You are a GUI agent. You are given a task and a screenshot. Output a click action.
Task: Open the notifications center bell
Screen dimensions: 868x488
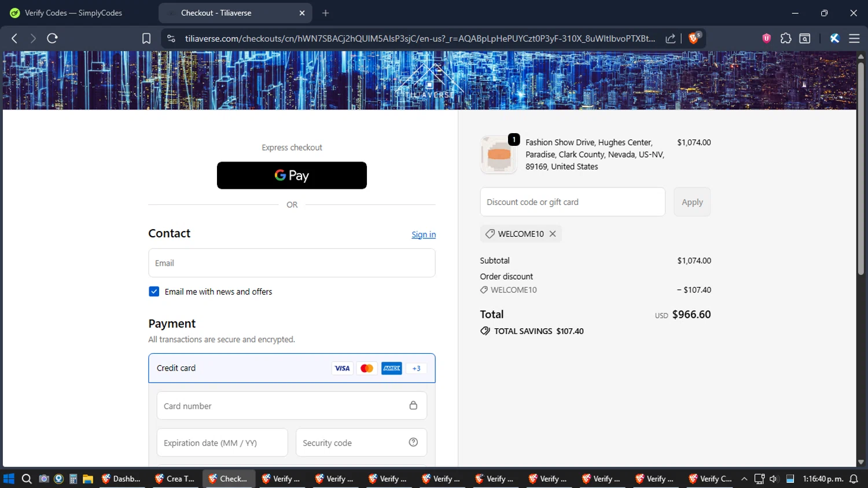pos(854,479)
